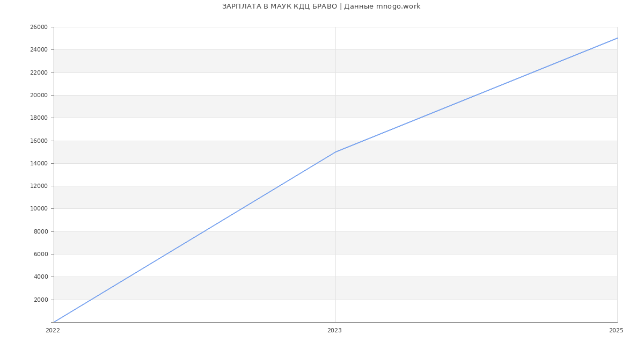This screenshot has width=644, height=349.
Task: Select the line's starting point at 2022
Action: pyautogui.click(x=54, y=322)
